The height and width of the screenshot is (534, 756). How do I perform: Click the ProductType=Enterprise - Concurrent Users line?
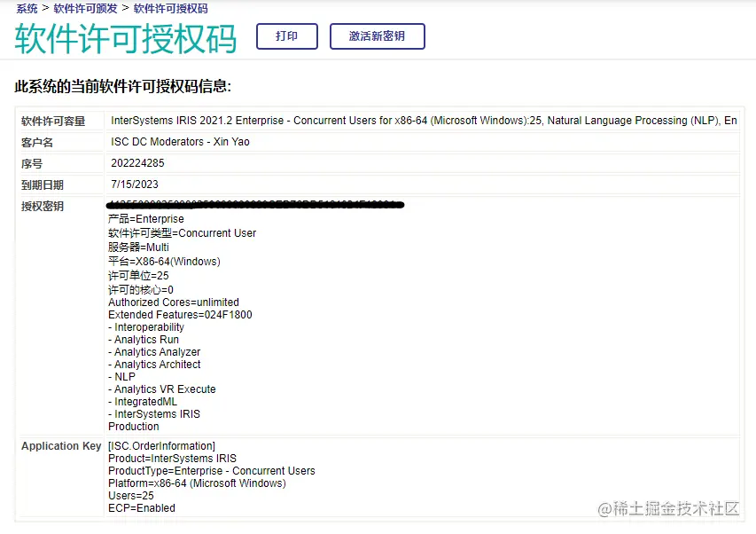point(212,471)
